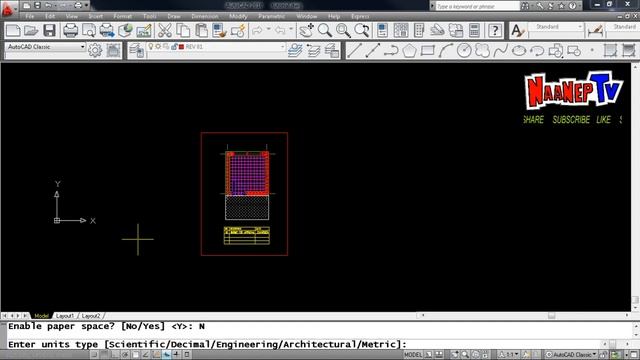Open Plot Preview from the standard toolbar

click(89, 31)
